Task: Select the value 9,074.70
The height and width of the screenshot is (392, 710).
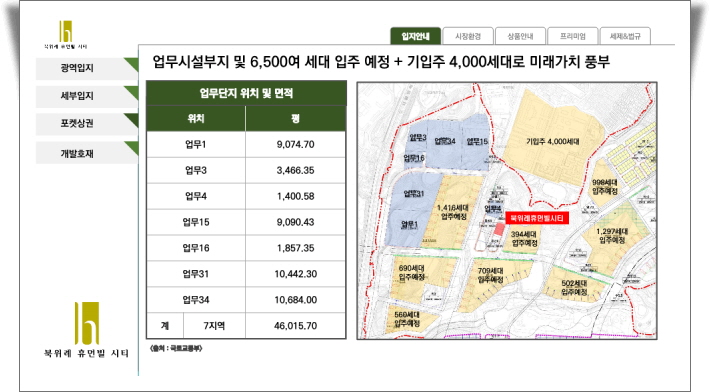Action: tap(295, 144)
